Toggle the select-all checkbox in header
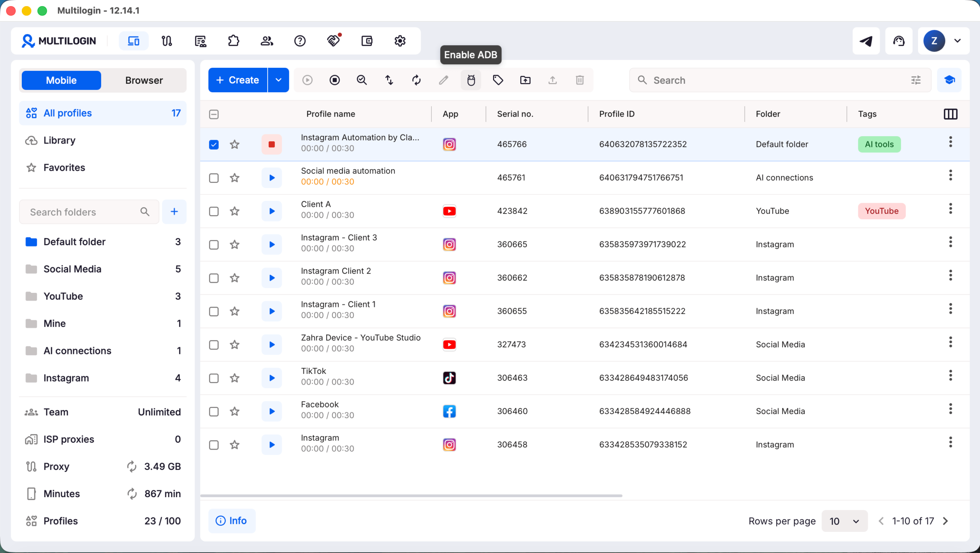Image resolution: width=980 pixels, height=553 pixels. (x=214, y=114)
